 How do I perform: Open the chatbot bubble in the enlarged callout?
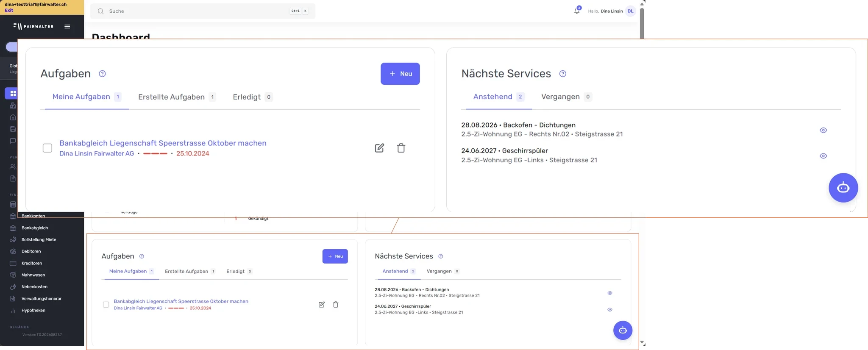tap(843, 188)
